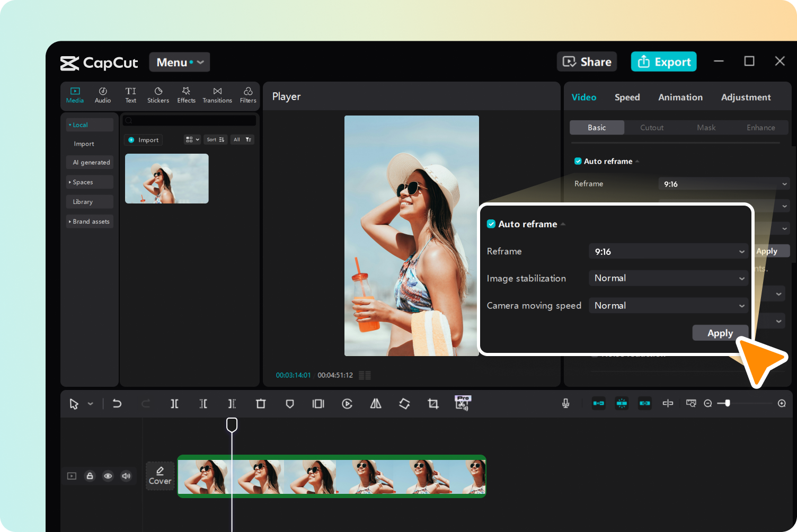797x532 pixels.
Task: Select the beach photo thumbnail in local media
Action: 166,179
